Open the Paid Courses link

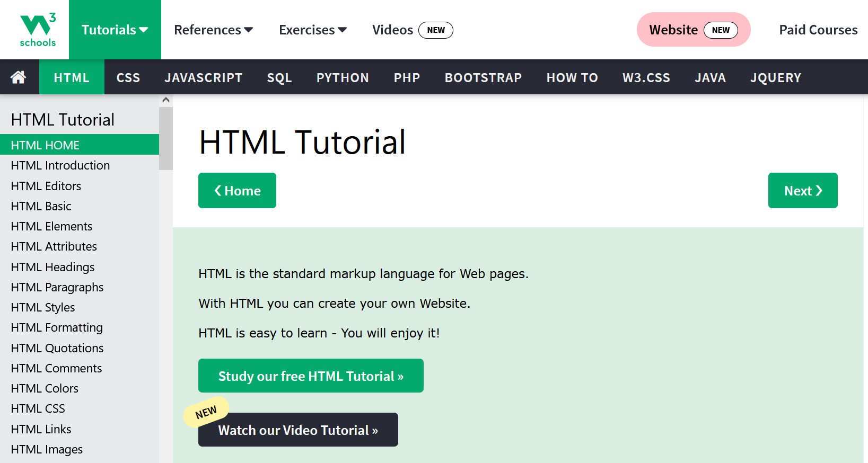[818, 30]
